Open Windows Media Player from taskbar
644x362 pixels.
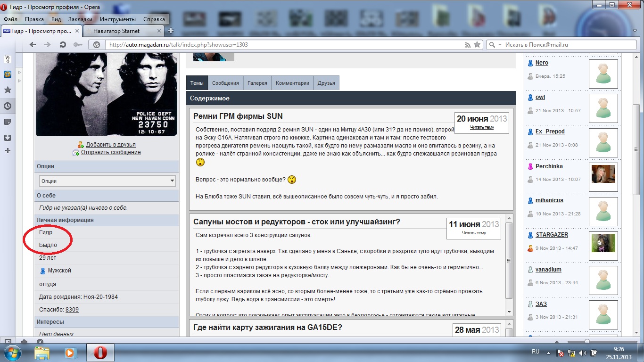click(70, 353)
